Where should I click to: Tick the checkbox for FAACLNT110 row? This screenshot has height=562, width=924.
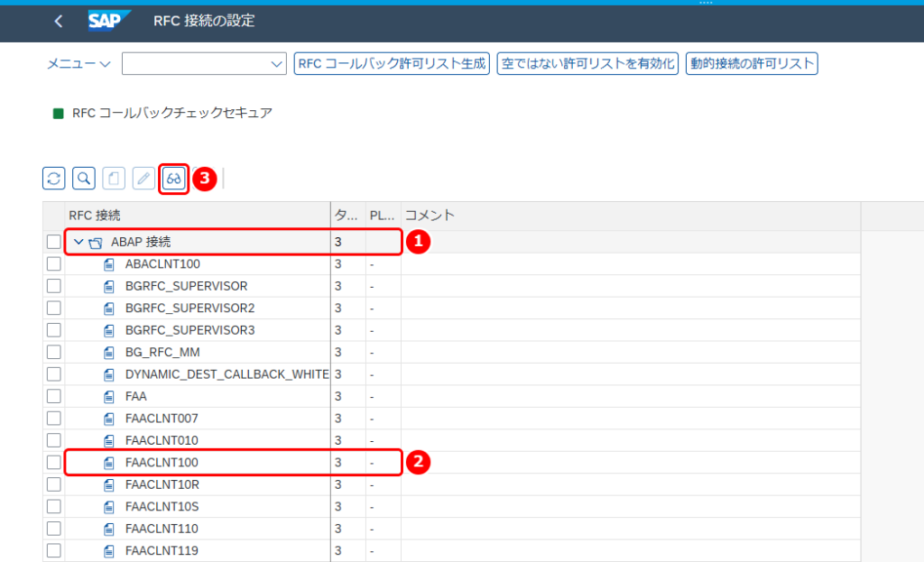click(x=53, y=529)
